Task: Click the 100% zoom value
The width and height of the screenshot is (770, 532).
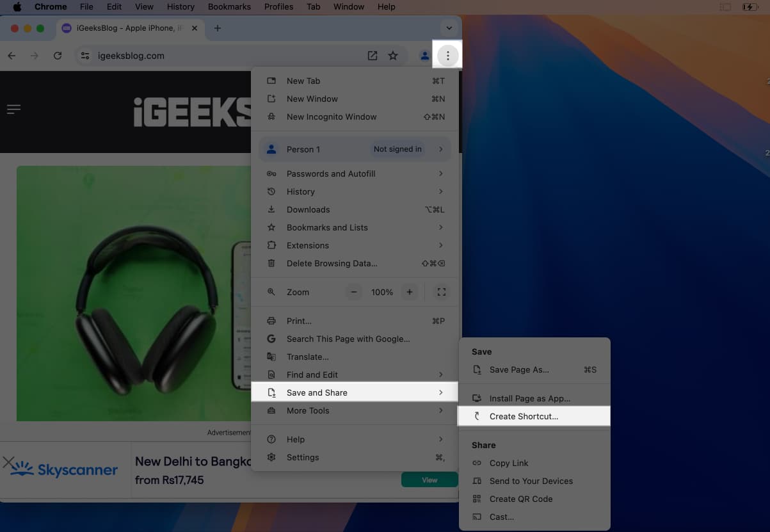Action: 382,292
